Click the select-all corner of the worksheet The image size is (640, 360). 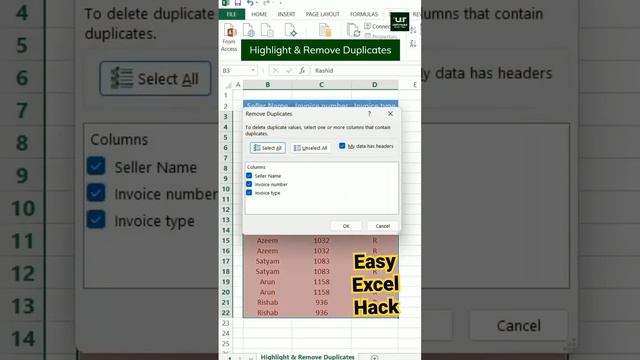pyautogui.click(x=228, y=85)
